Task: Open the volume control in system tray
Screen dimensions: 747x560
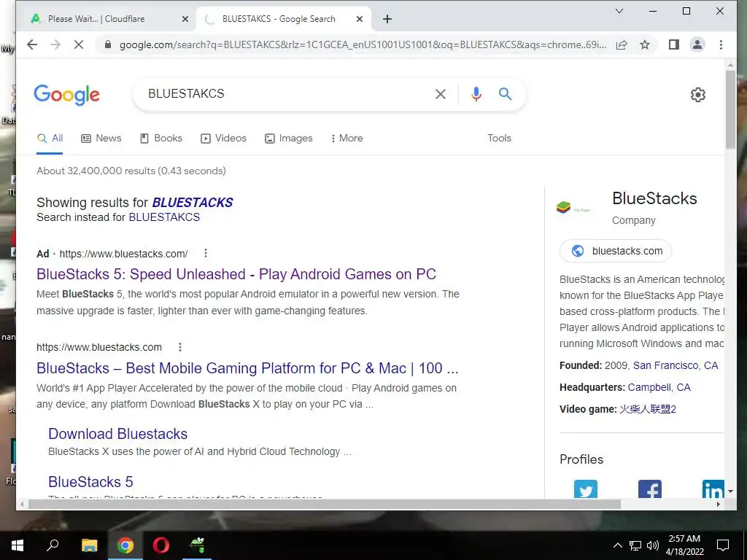Action: pos(653,545)
